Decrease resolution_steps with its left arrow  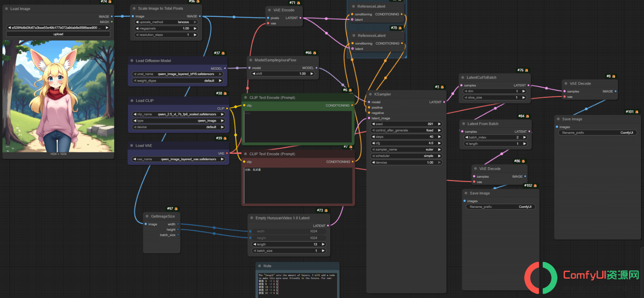pos(137,35)
